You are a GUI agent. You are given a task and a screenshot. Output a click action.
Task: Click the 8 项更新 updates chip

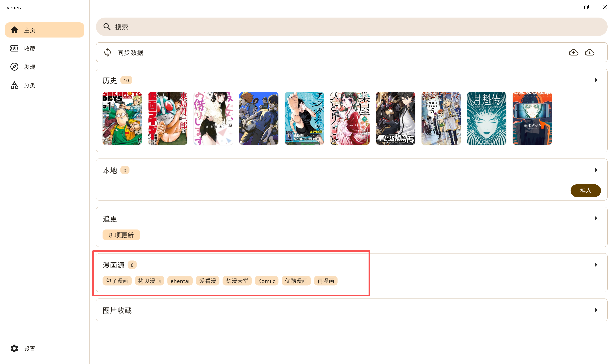coord(121,235)
